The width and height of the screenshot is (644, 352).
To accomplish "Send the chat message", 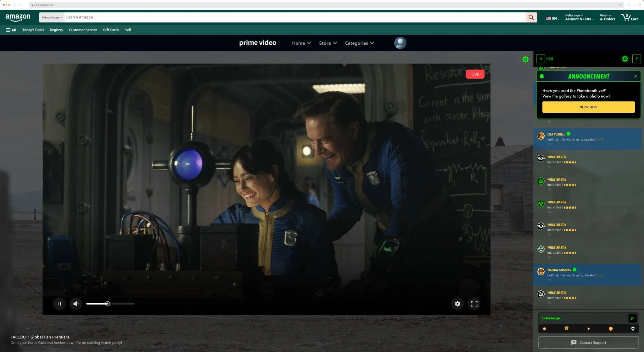I will point(632,318).
